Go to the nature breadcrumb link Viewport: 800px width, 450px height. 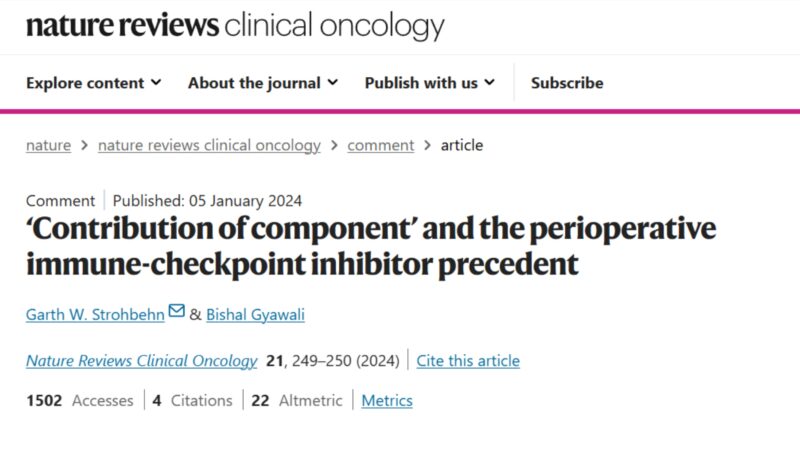[x=48, y=145]
